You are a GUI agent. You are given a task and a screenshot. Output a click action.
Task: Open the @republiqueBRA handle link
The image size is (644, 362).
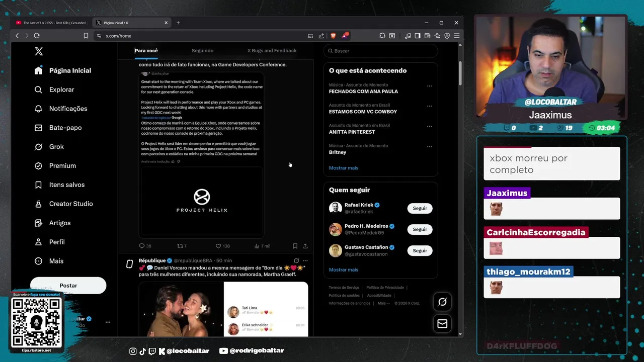[194, 260]
